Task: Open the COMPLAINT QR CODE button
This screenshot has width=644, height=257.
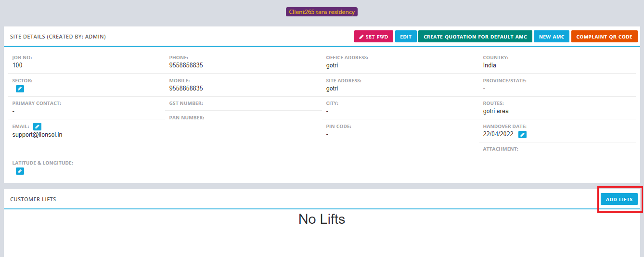Action: click(x=604, y=37)
